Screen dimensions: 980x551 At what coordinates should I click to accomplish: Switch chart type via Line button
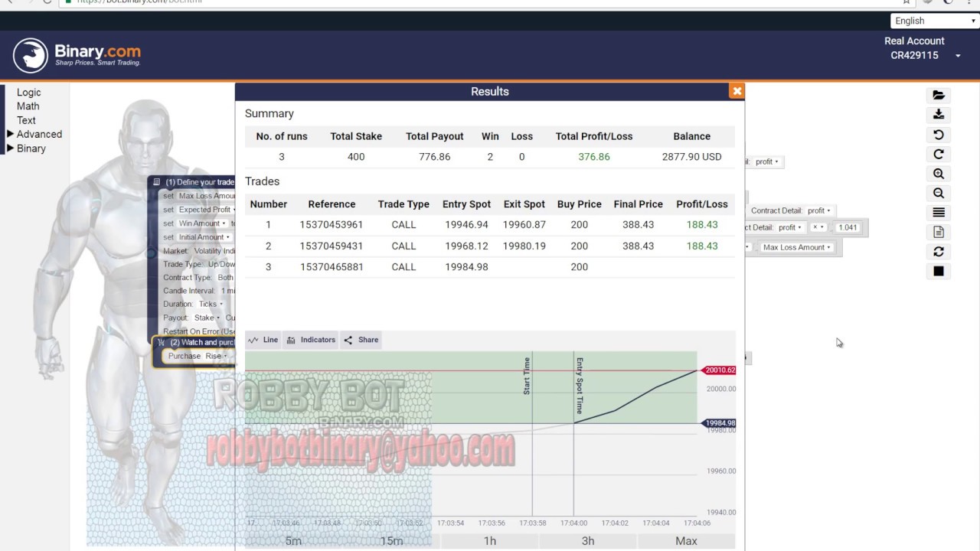click(x=263, y=340)
